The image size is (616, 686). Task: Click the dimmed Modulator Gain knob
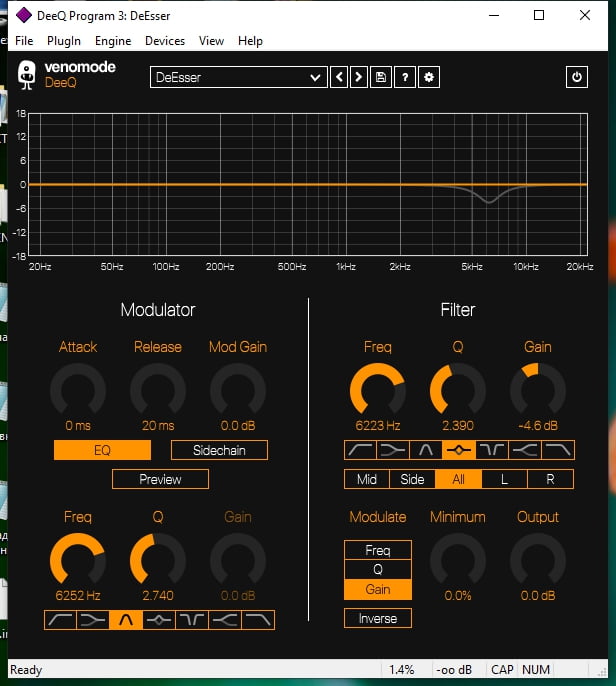(238, 560)
